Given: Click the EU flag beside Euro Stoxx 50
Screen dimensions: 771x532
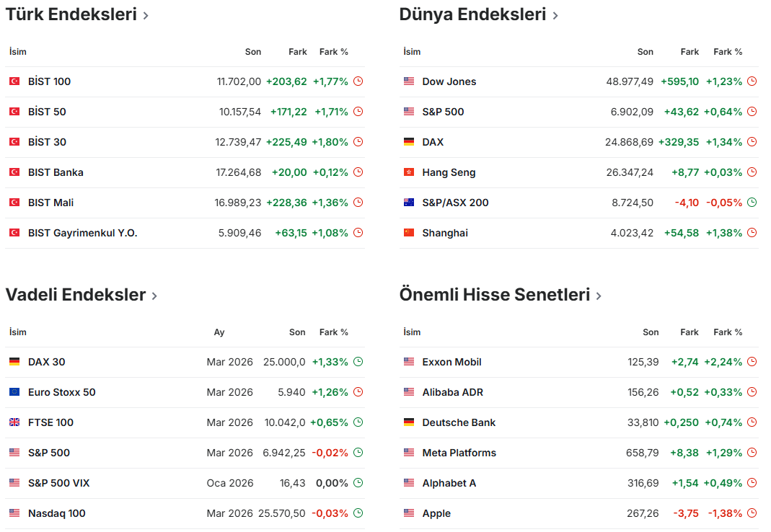Looking at the screenshot, I should pos(14,392).
